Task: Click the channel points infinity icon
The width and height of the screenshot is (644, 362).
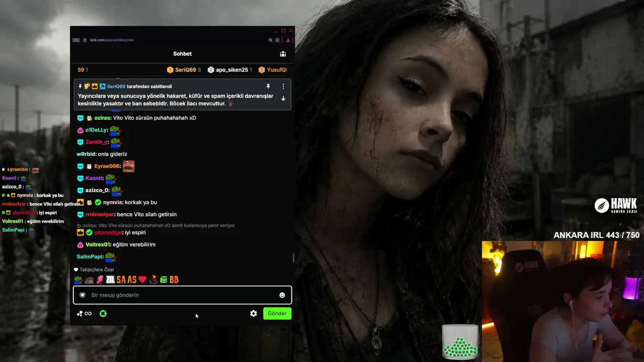Action: [88, 314]
